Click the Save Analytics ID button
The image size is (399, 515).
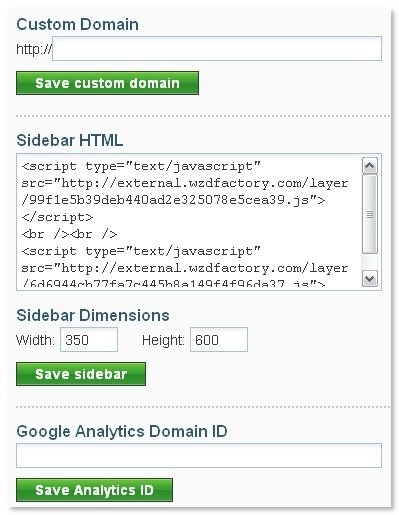(94, 490)
